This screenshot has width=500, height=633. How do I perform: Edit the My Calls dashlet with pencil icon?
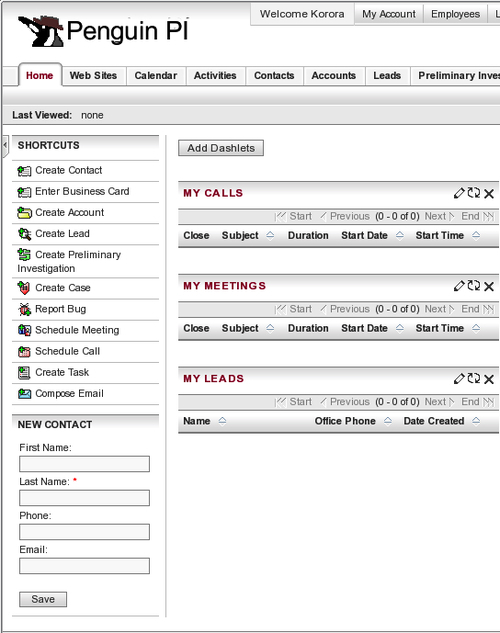coord(459,193)
